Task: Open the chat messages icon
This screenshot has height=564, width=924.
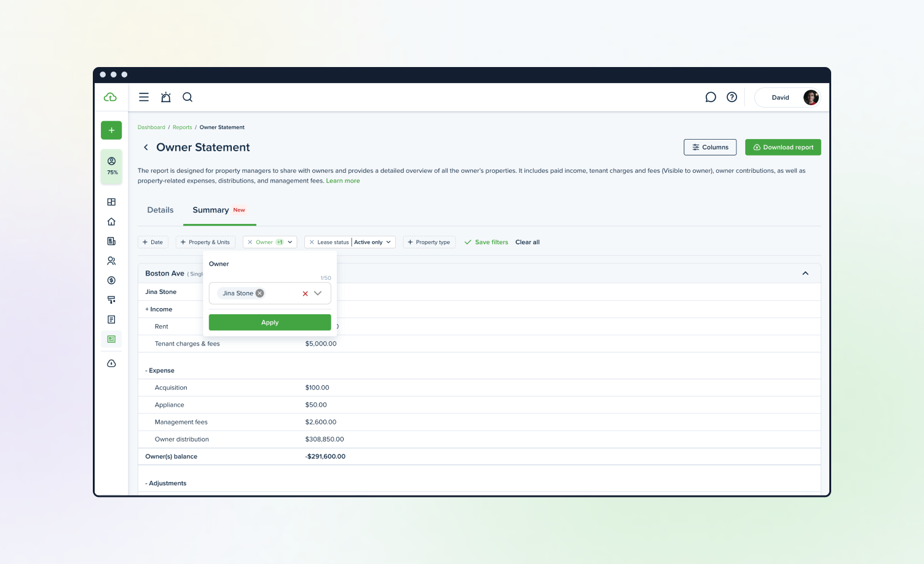Action: coord(711,97)
